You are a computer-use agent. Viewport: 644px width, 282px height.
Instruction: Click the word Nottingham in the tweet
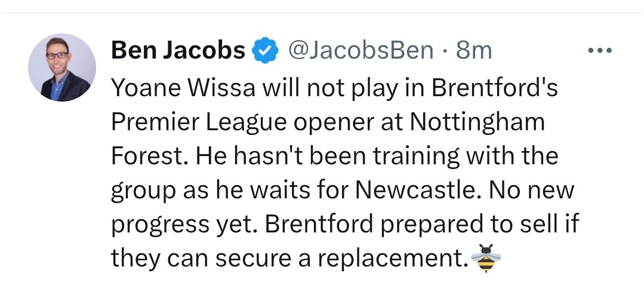point(477,122)
